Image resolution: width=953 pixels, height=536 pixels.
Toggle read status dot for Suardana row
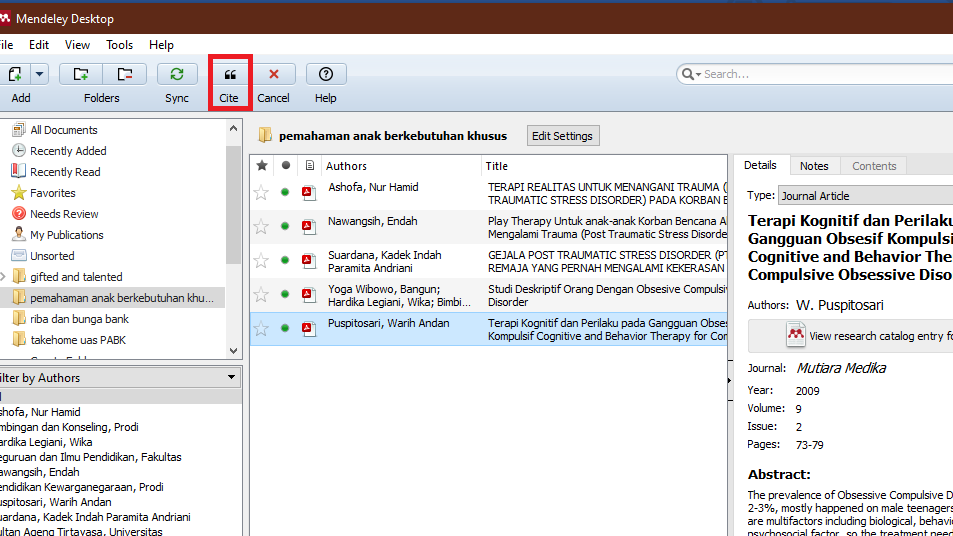[x=285, y=260]
